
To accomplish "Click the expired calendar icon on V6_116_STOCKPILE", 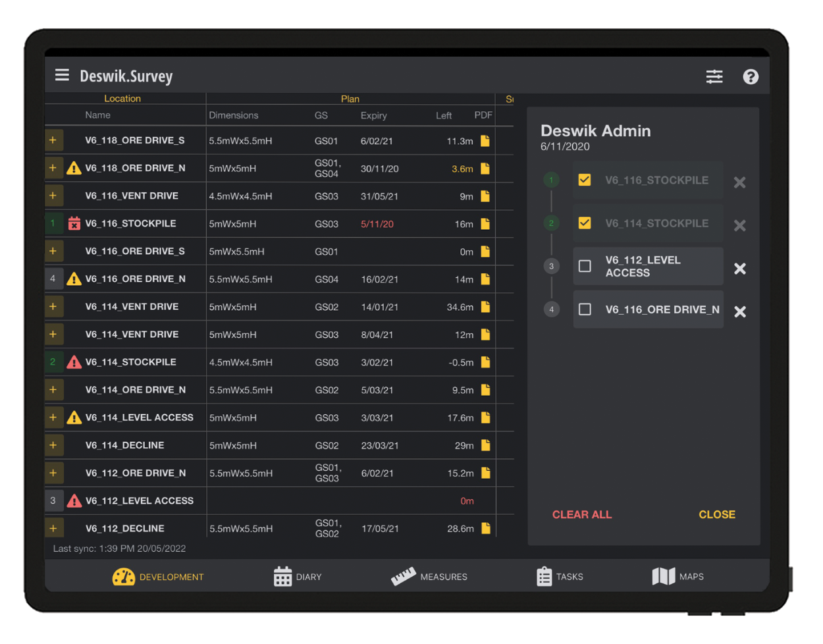I will pos(74,224).
